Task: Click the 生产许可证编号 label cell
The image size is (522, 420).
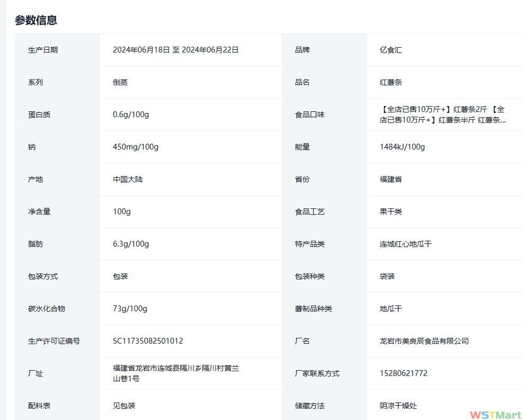Action: [54, 341]
